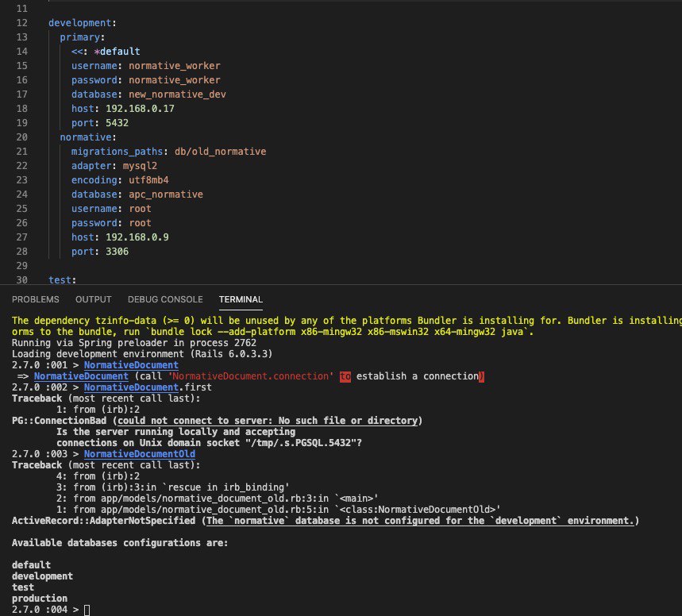The height and width of the screenshot is (616, 682).
Task: Click host value 192.168.0.17
Action: click(x=140, y=108)
